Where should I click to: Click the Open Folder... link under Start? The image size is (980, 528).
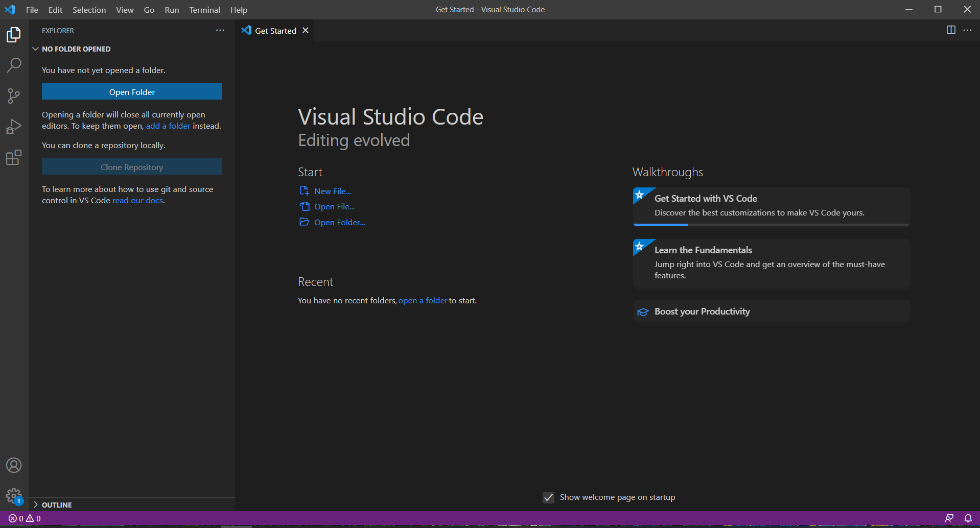click(x=340, y=222)
